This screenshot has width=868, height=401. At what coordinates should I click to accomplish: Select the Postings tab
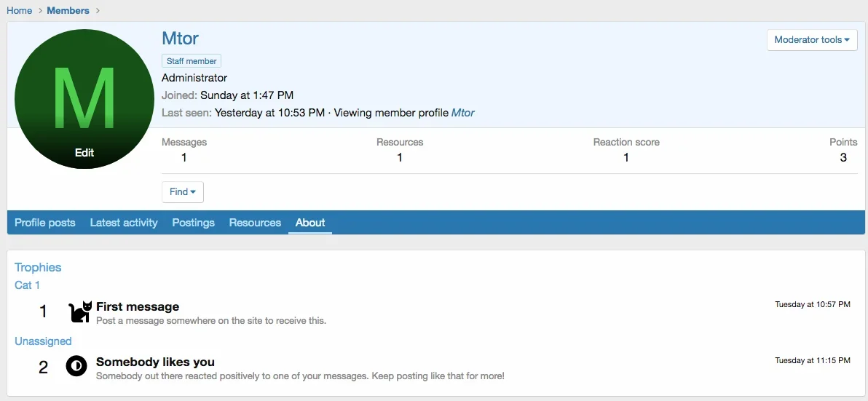coord(193,223)
